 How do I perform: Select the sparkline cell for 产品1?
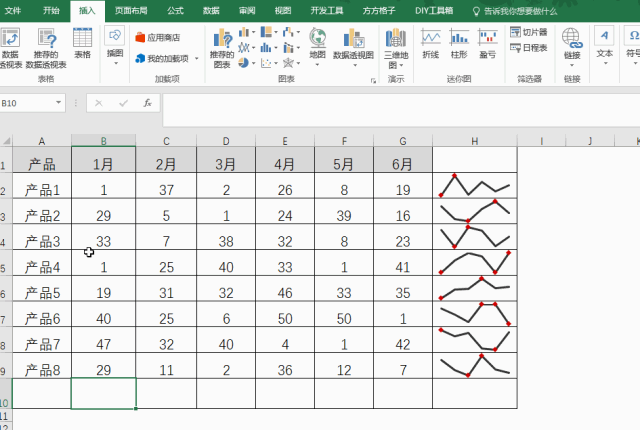pyautogui.click(x=474, y=186)
